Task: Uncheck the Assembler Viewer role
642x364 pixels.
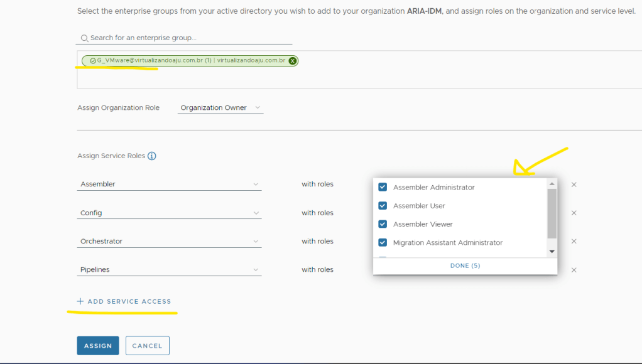Action: [x=383, y=224]
